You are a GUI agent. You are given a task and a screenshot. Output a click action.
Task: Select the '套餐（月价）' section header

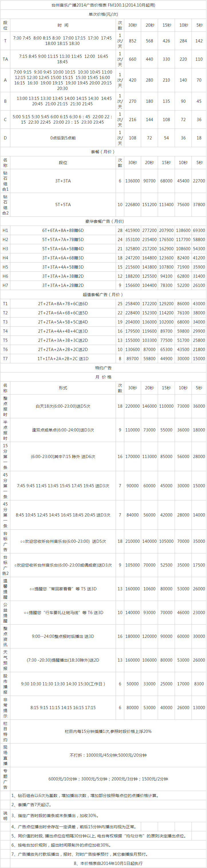click(x=103, y=152)
